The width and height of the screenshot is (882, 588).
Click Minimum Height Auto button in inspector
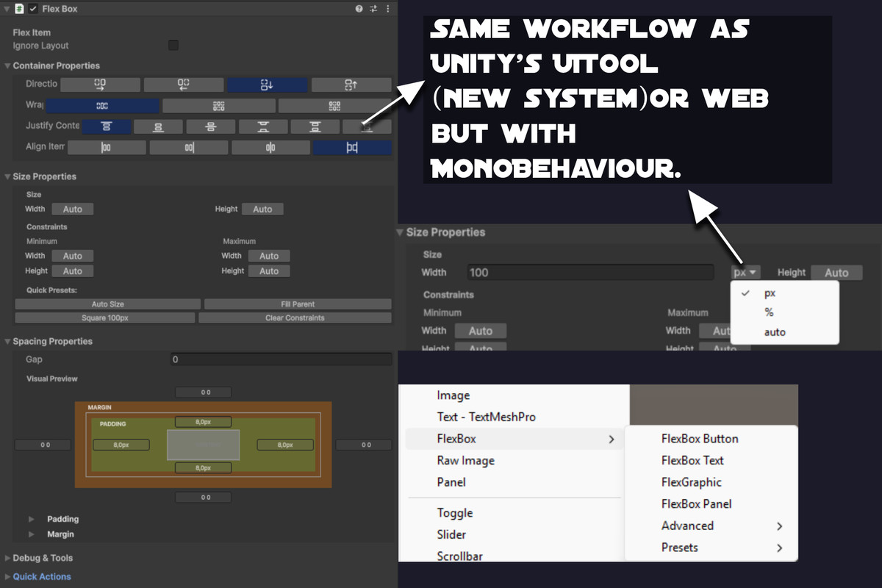[73, 271]
